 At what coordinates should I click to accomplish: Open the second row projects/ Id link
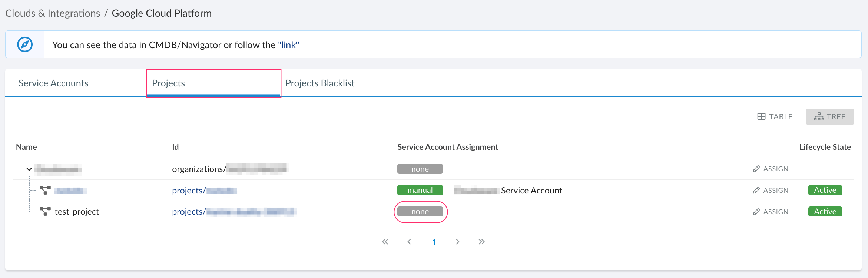204,191
